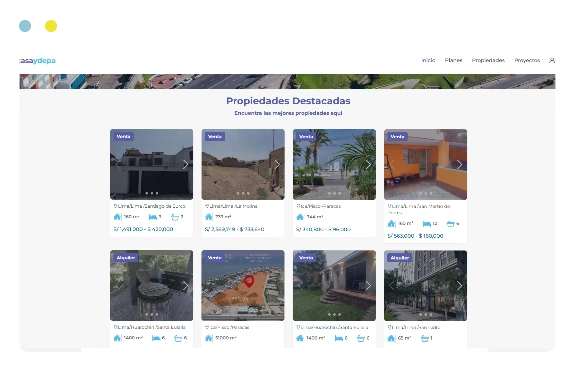Show next photo of garden house listing

368,286
